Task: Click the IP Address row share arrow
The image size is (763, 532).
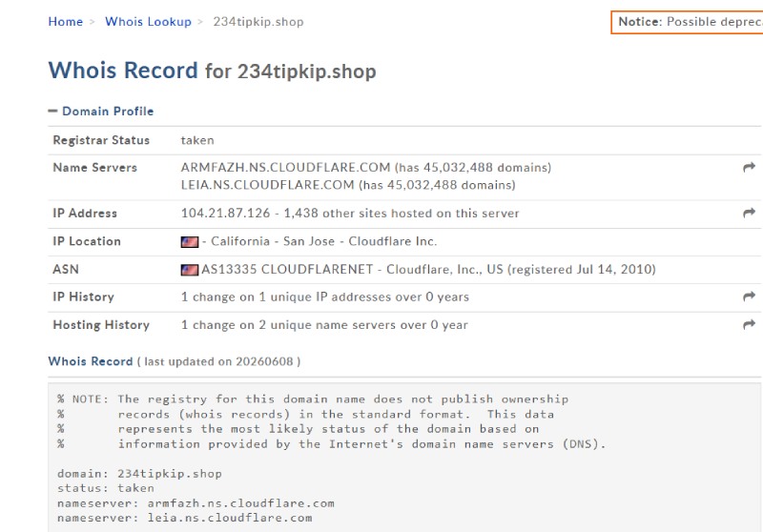Action: point(749,213)
